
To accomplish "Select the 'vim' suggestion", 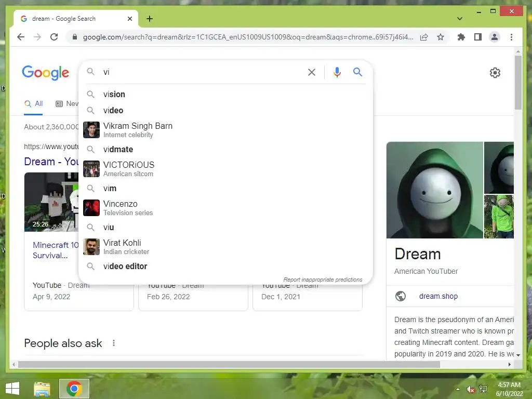I will pyautogui.click(x=225, y=188).
